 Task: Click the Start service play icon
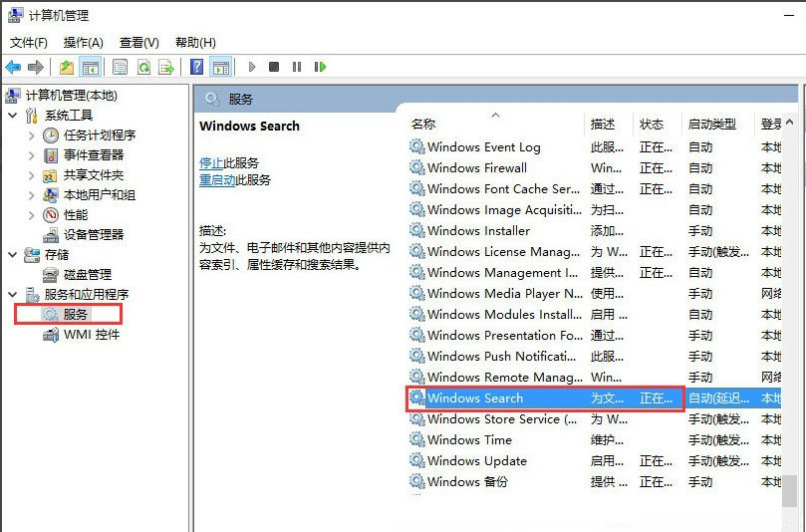click(x=252, y=67)
